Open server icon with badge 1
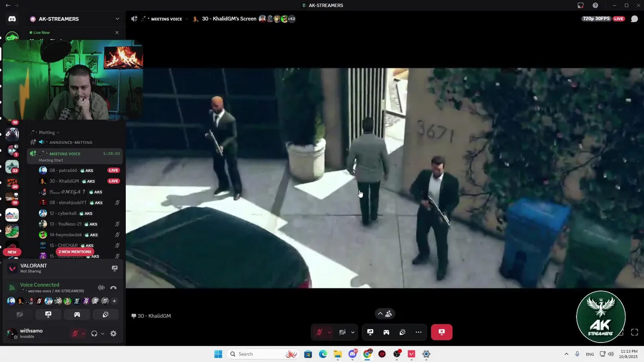This screenshot has width=644, height=362. point(12,150)
